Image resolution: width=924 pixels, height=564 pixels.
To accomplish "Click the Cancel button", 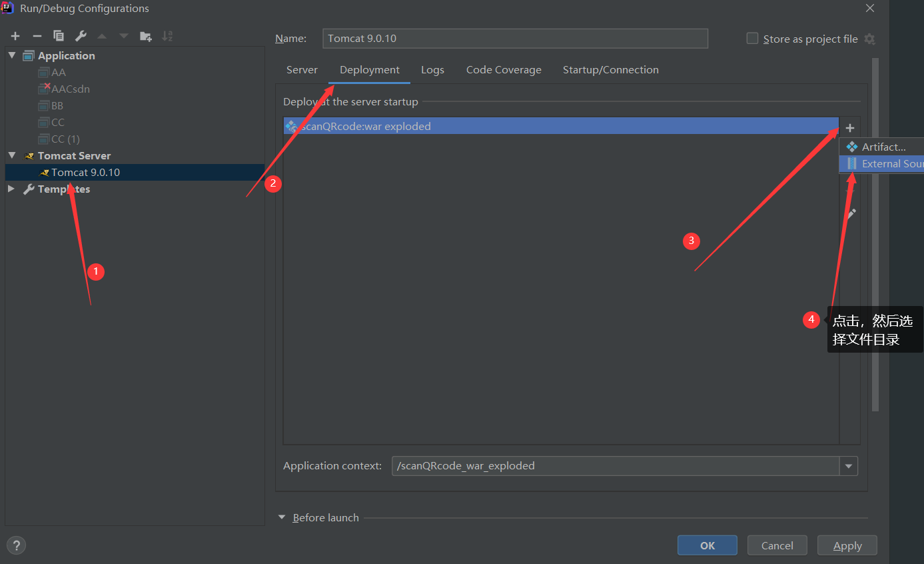I will click(x=777, y=545).
